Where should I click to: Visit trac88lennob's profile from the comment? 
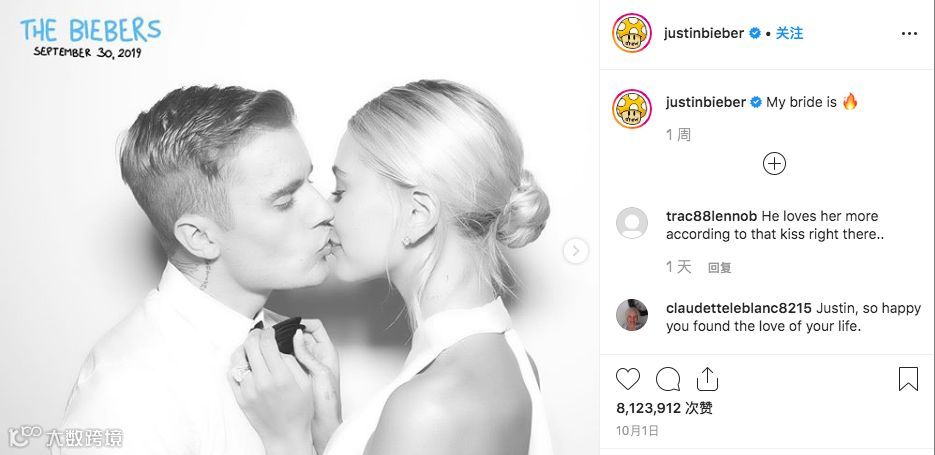[x=711, y=216]
